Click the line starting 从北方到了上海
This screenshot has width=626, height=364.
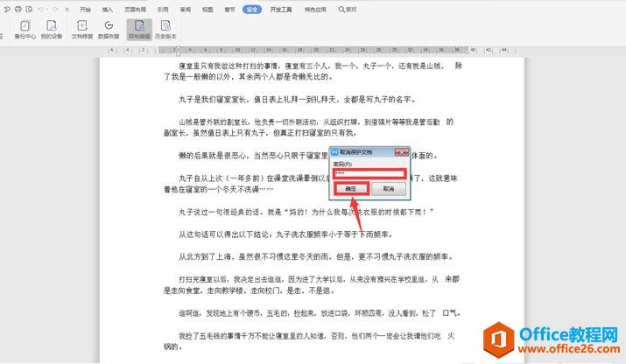pos(316,256)
